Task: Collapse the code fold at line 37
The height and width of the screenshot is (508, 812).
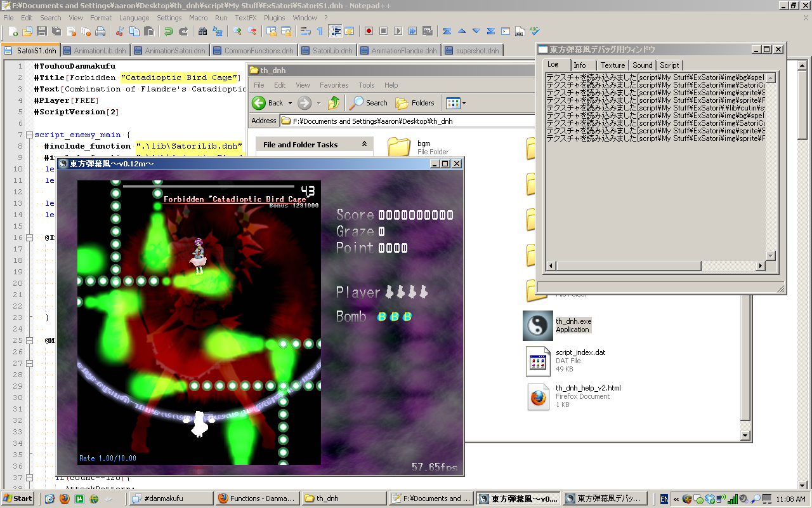Action: [29, 478]
